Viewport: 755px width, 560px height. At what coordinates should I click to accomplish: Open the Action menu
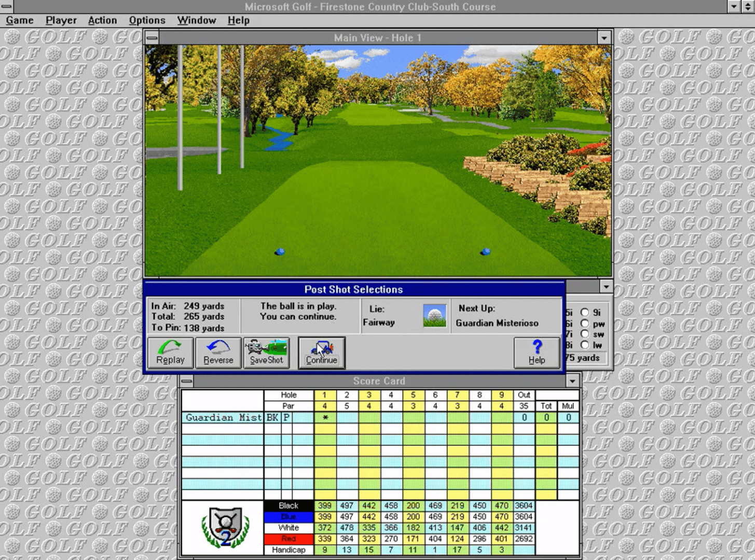[x=102, y=20]
